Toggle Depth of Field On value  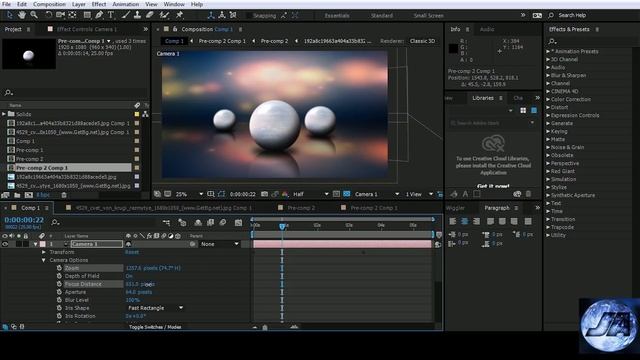[x=129, y=276]
